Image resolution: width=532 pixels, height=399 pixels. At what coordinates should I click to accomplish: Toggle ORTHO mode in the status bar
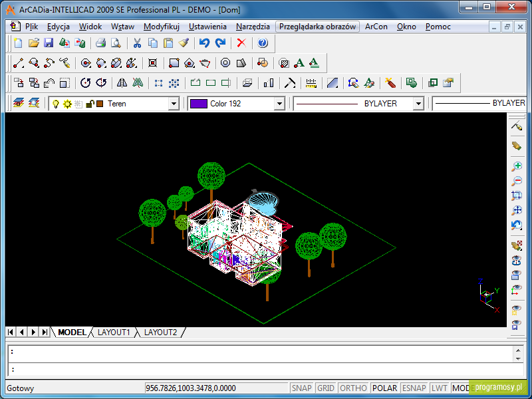pos(353,388)
